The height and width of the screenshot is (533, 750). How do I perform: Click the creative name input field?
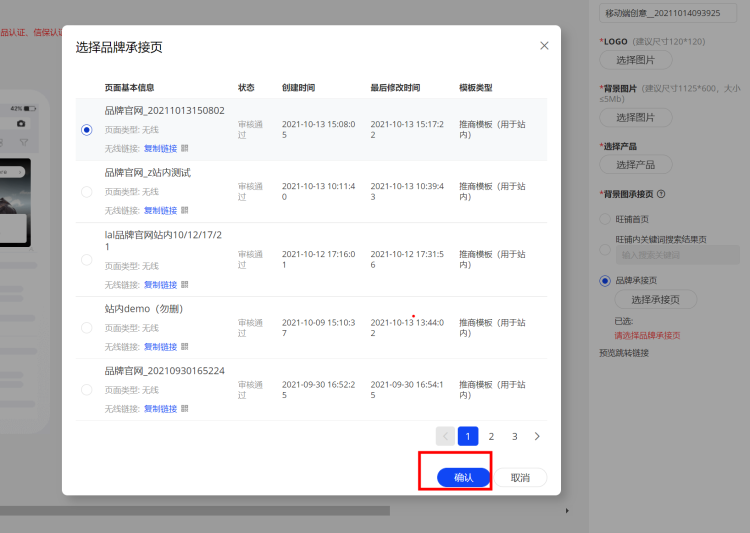pos(672,13)
